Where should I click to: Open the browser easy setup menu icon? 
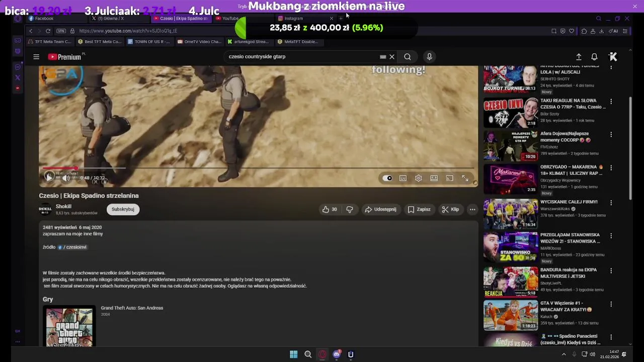tap(625, 31)
